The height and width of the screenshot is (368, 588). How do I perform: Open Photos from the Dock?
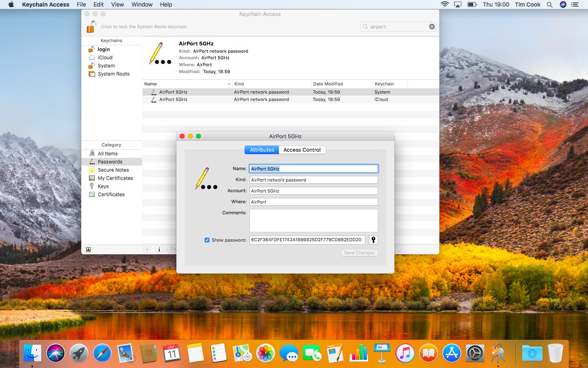265,353
